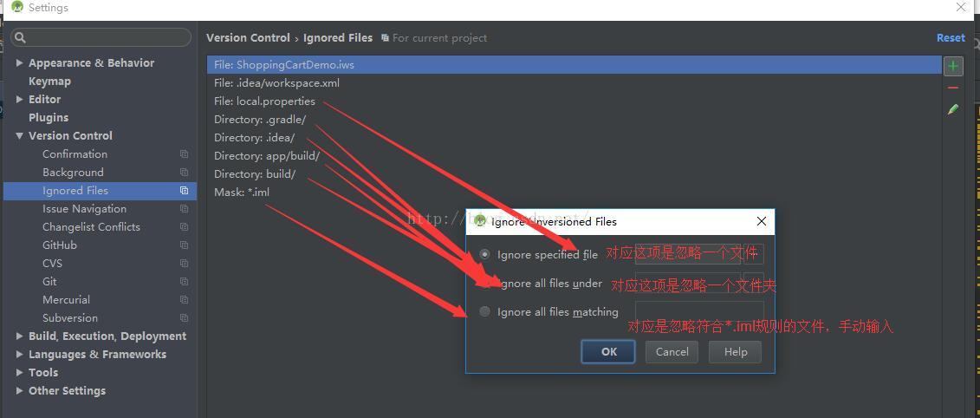The height and width of the screenshot is (418, 980).
Task: Select Ignore specified file radio button
Action: [484, 255]
